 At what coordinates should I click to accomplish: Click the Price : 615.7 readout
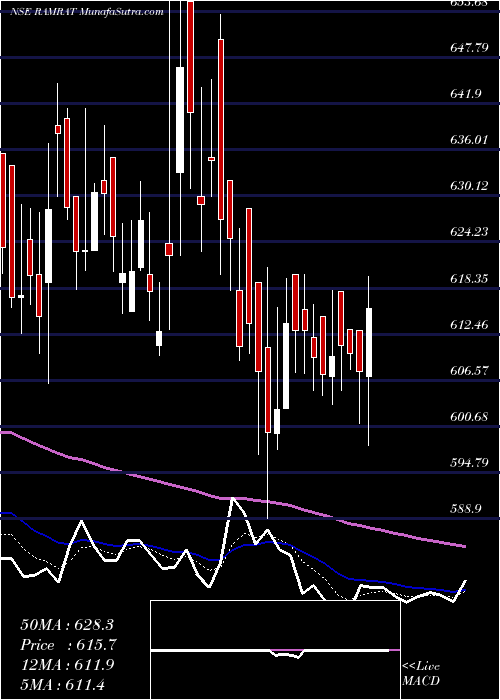(68, 645)
